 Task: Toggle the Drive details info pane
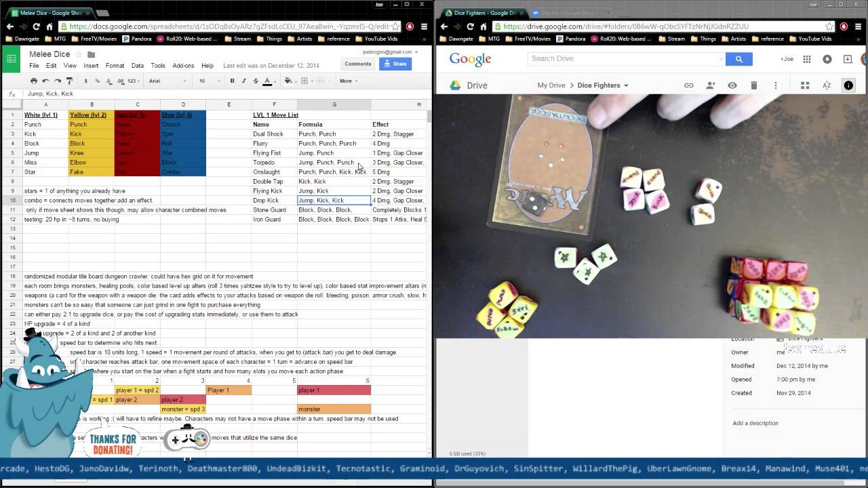848,85
